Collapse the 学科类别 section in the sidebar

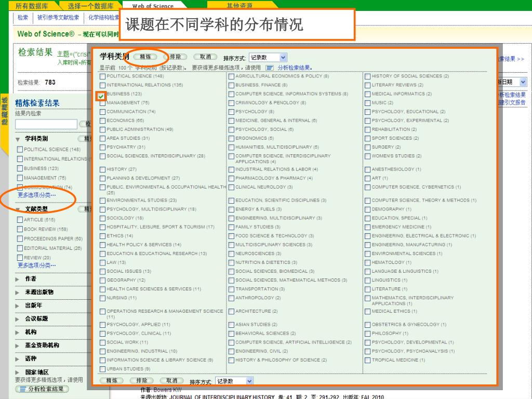pyautogui.click(x=17, y=139)
